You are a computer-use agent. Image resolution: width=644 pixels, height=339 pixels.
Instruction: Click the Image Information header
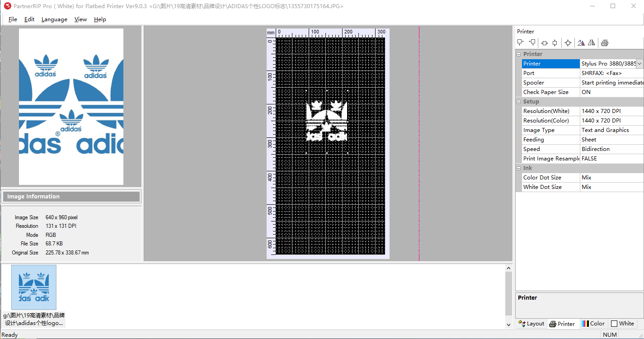coord(71,197)
